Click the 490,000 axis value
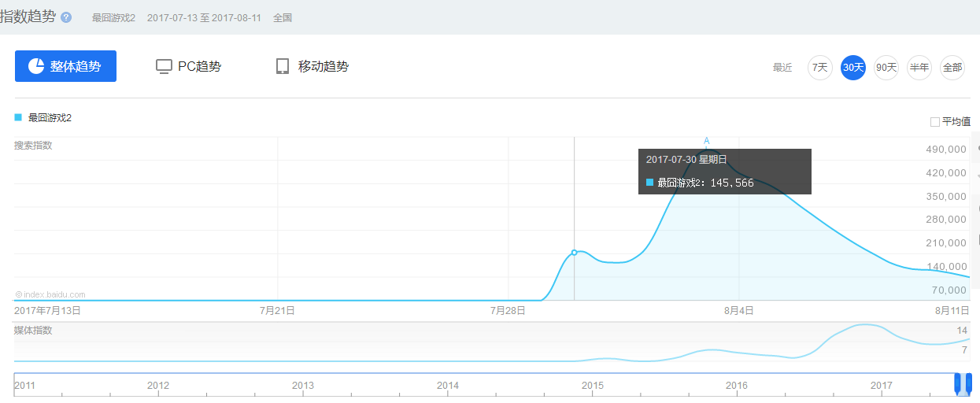The image size is (980, 403). click(x=947, y=150)
